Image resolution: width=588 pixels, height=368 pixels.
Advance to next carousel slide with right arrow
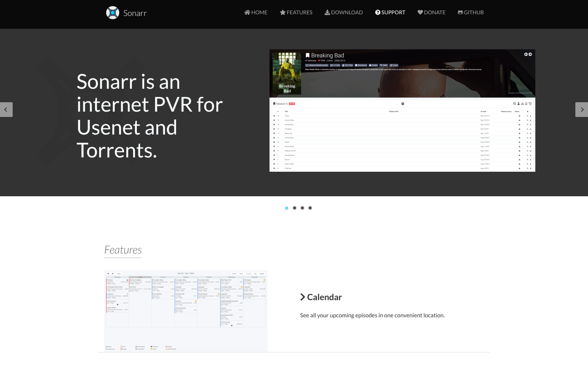(582, 110)
